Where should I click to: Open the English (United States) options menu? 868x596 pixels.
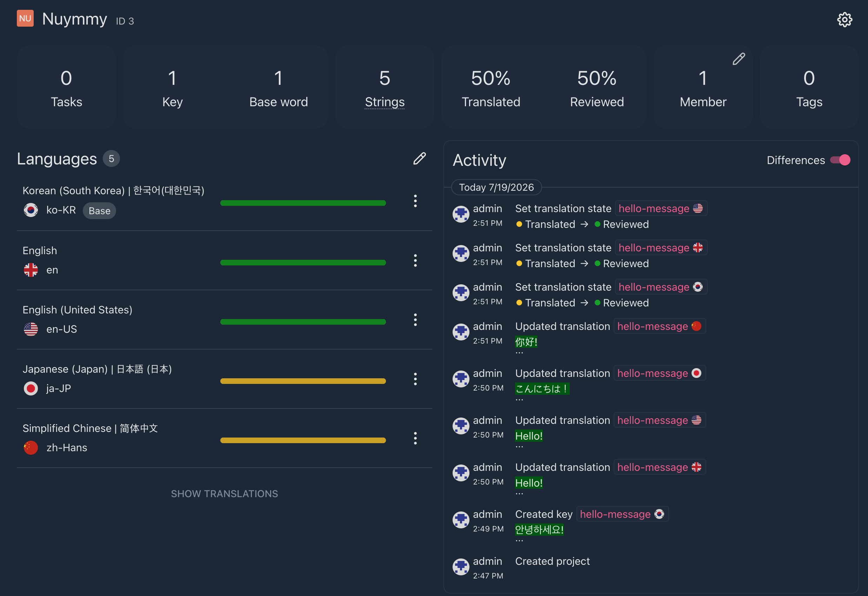click(415, 320)
